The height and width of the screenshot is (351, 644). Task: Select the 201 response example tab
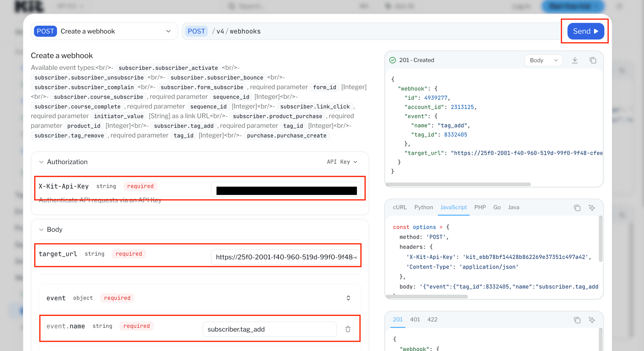[x=398, y=319]
